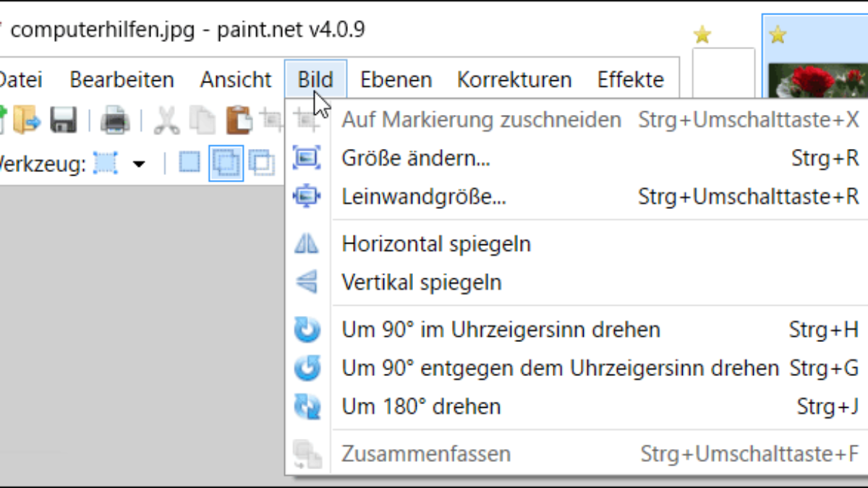Open the Ansicht menu
The height and width of the screenshot is (488, 868).
(x=236, y=80)
